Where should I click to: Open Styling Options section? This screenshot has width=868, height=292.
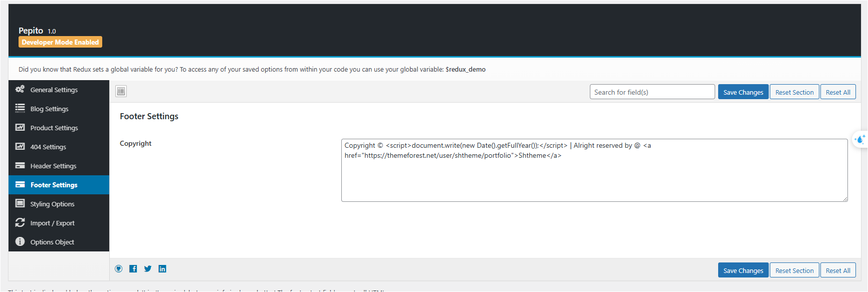pos(59,204)
